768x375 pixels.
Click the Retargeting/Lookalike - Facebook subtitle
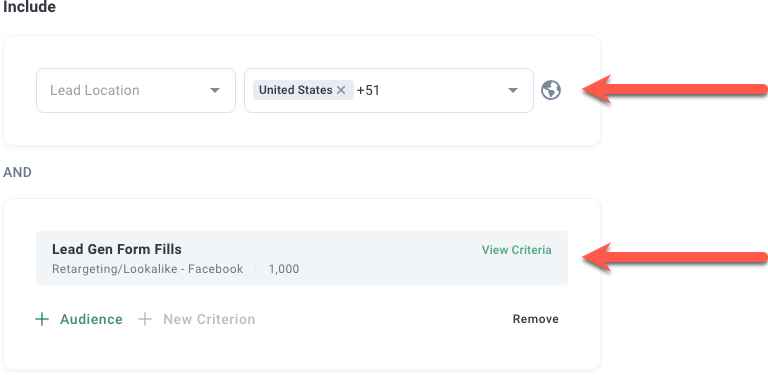(147, 269)
